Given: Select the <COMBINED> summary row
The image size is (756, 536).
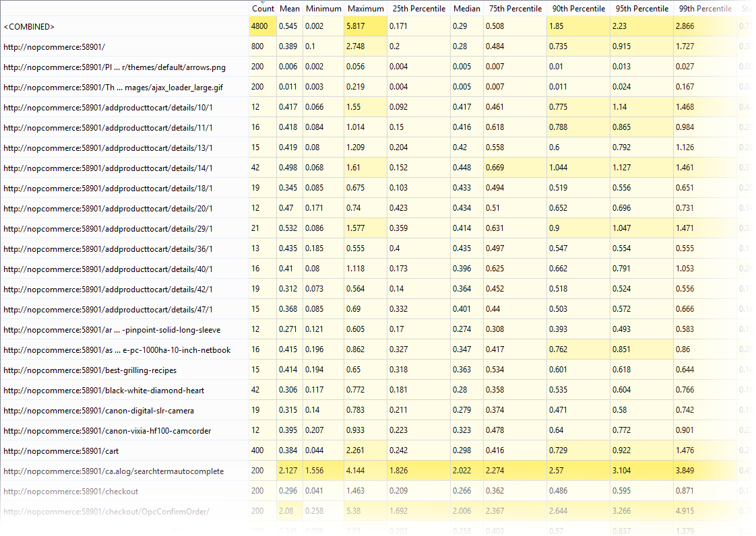Looking at the screenshot, I should (x=29, y=27).
